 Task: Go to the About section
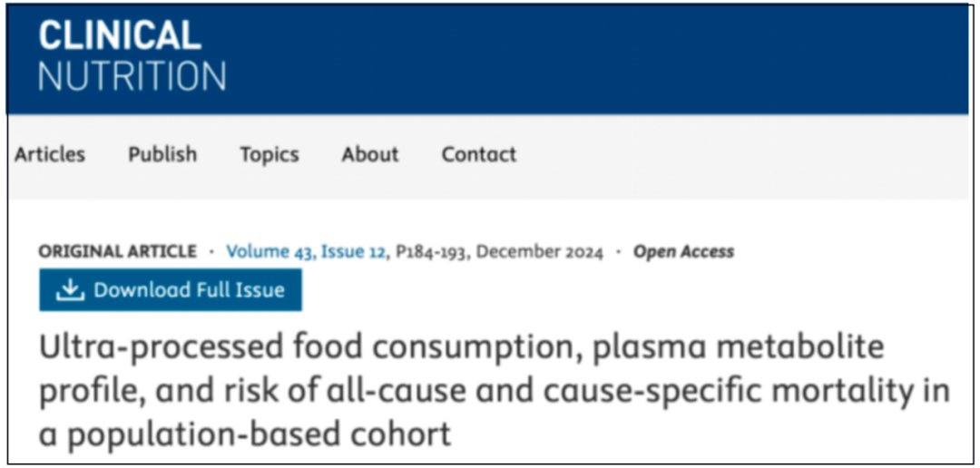click(370, 154)
